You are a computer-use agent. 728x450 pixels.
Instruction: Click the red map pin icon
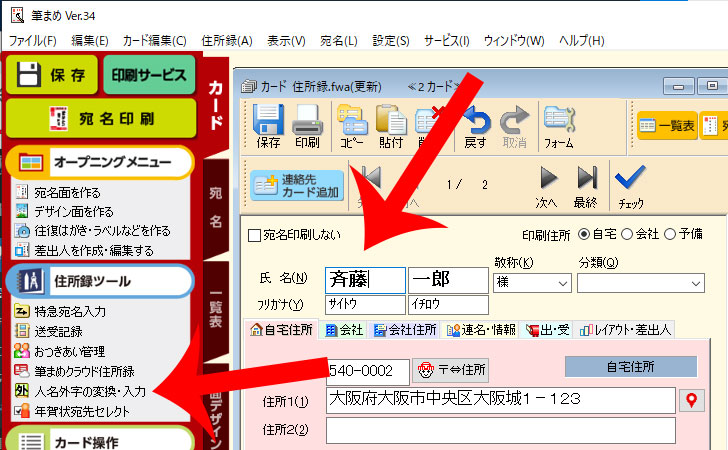691,400
